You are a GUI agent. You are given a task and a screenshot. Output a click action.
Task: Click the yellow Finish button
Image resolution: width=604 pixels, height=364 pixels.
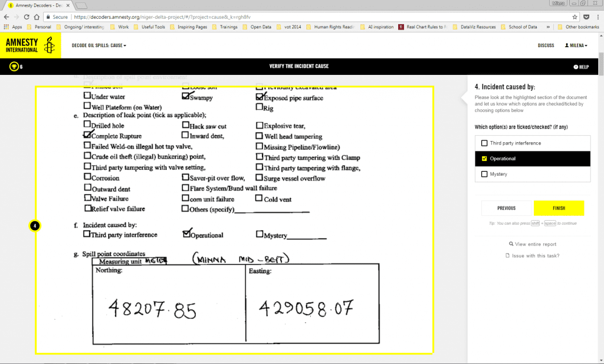coord(559,208)
